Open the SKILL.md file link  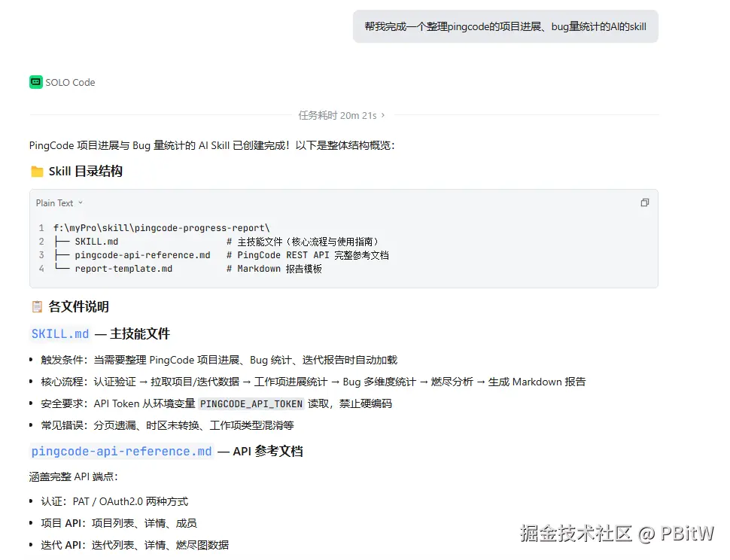[60, 333]
